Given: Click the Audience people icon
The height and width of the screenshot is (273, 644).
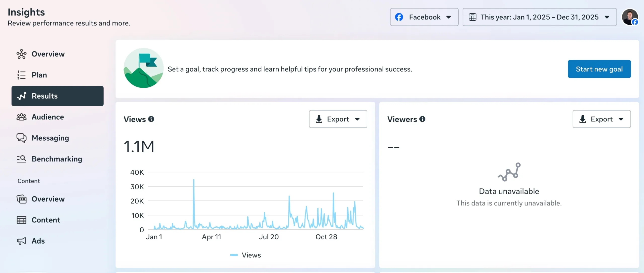Looking at the screenshot, I should pyautogui.click(x=21, y=117).
